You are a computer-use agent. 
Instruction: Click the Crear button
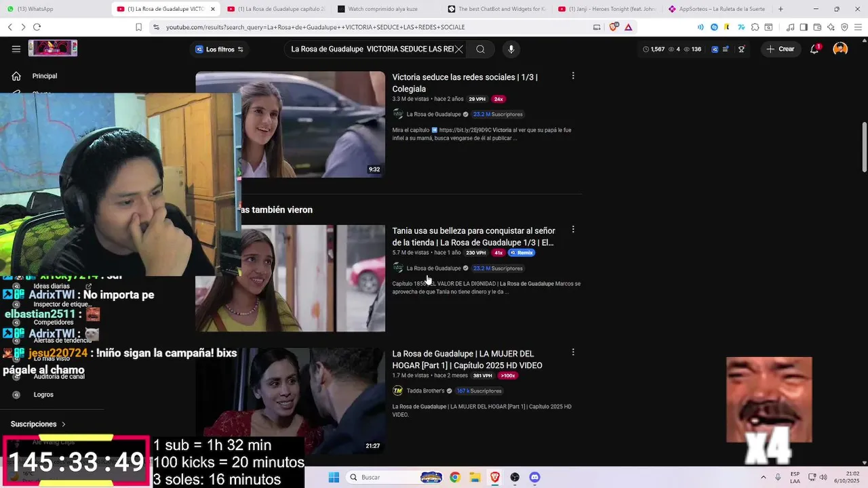780,49
